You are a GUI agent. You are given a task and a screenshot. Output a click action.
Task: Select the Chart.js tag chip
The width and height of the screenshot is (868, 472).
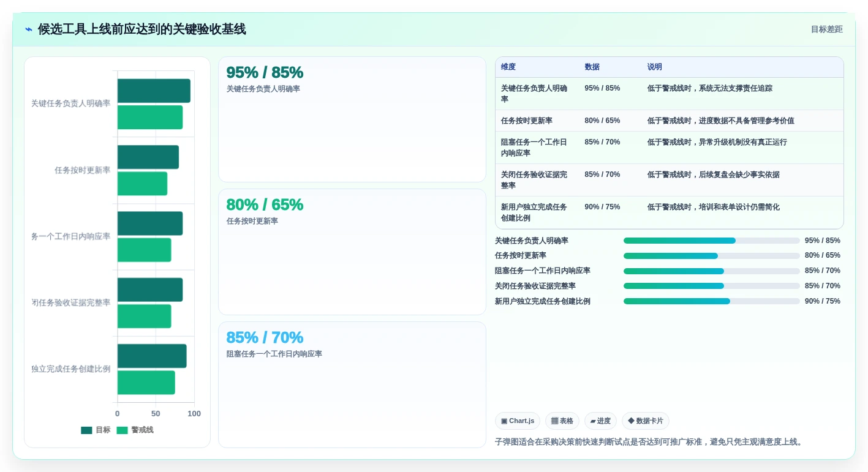click(x=518, y=421)
